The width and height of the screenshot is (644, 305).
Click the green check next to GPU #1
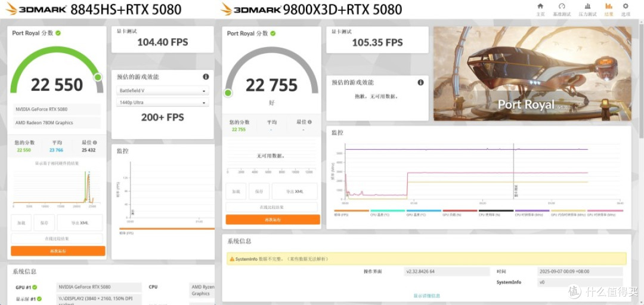pyautogui.click(x=35, y=287)
